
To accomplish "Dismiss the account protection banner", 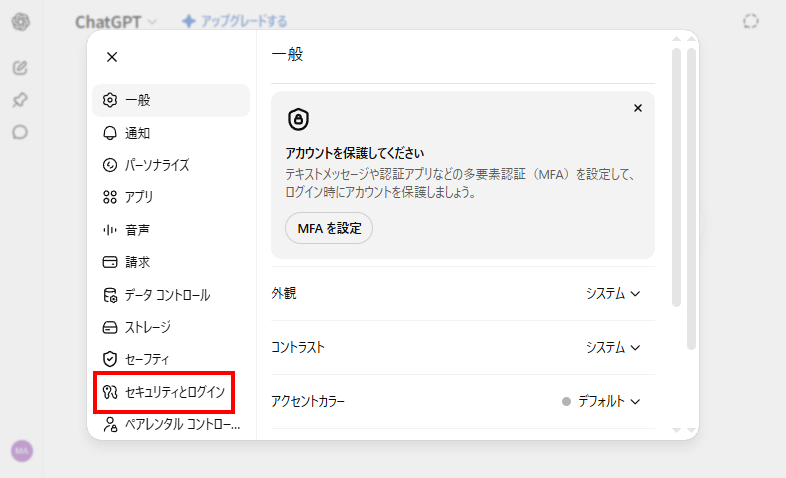I will 638,108.
